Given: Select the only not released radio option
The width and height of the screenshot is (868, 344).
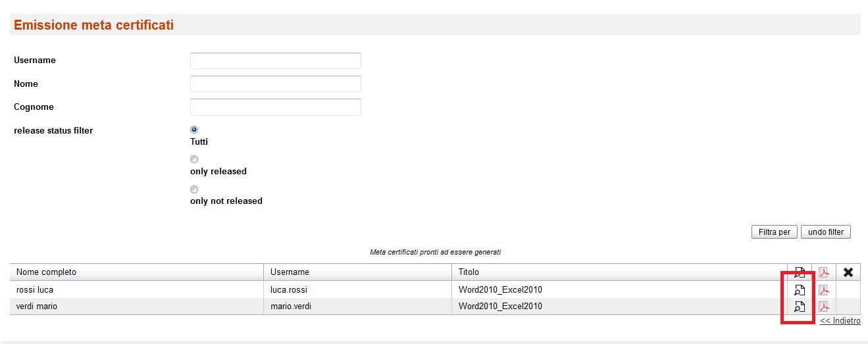Looking at the screenshot, I should tap(194, 189).
